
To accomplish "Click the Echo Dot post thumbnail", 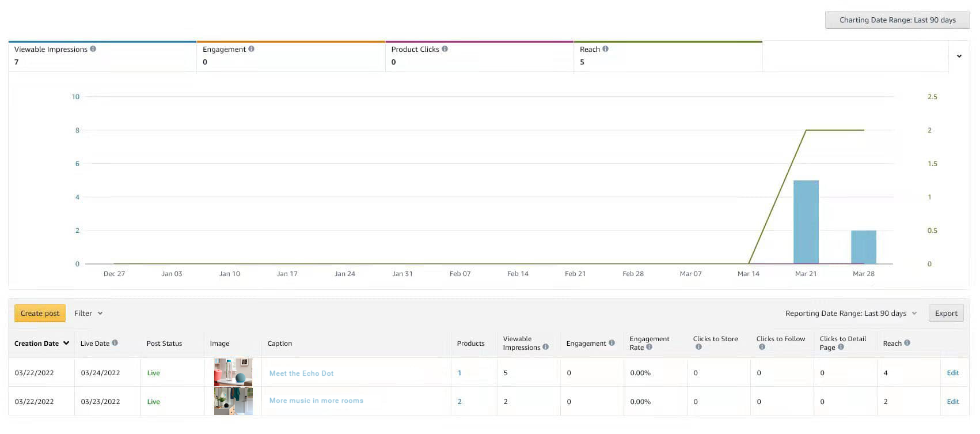I will [233, 372].
